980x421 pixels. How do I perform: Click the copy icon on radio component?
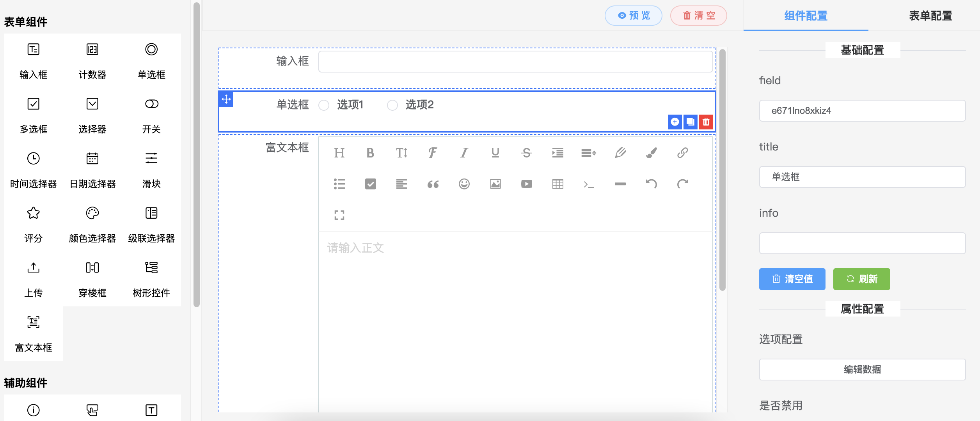690,122
